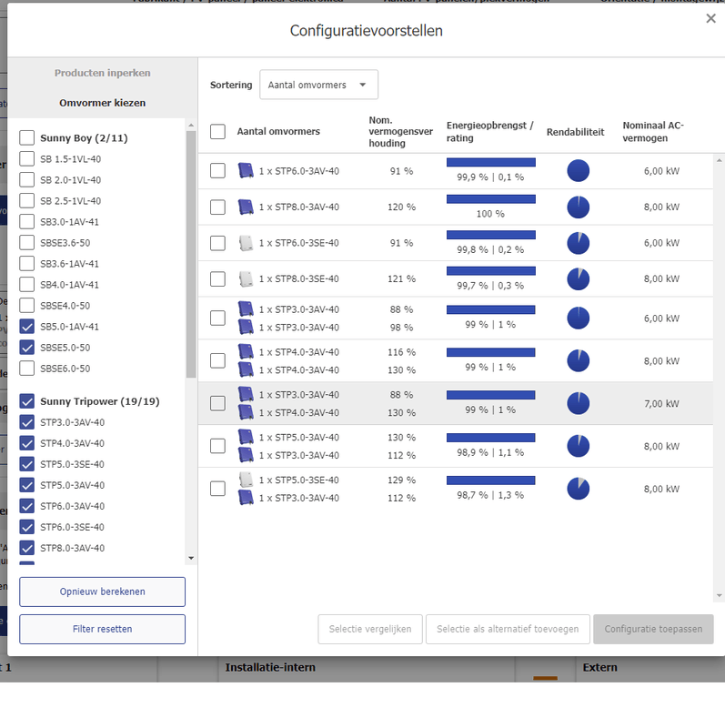Click the STP5.0-3SE-40 filter label
Image resolution: width=725 pixels, height=728 pixels.
pyautogui.click(x=72, y=464)
